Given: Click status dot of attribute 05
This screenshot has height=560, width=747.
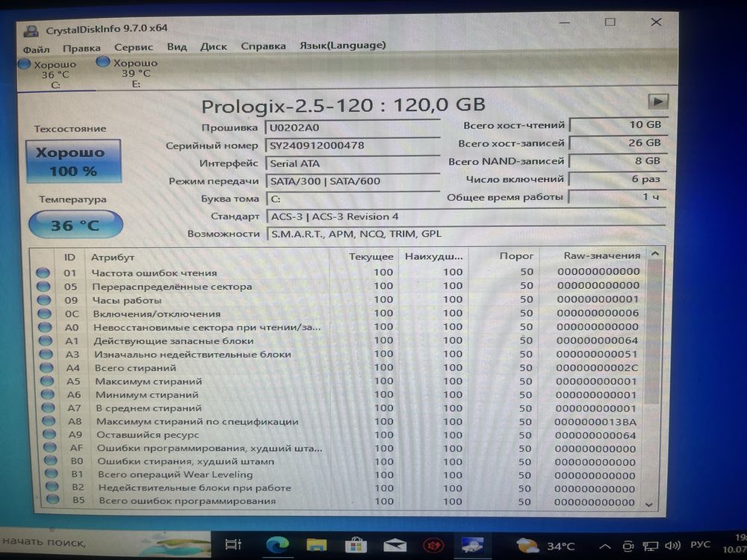Looking at the screenshot, I should [x=43, y=287].
